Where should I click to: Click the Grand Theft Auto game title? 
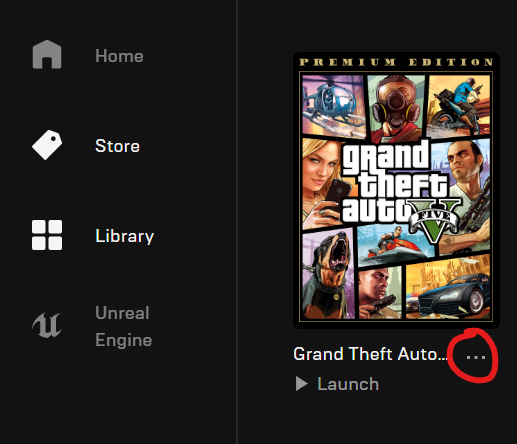(x=370, y=354)
